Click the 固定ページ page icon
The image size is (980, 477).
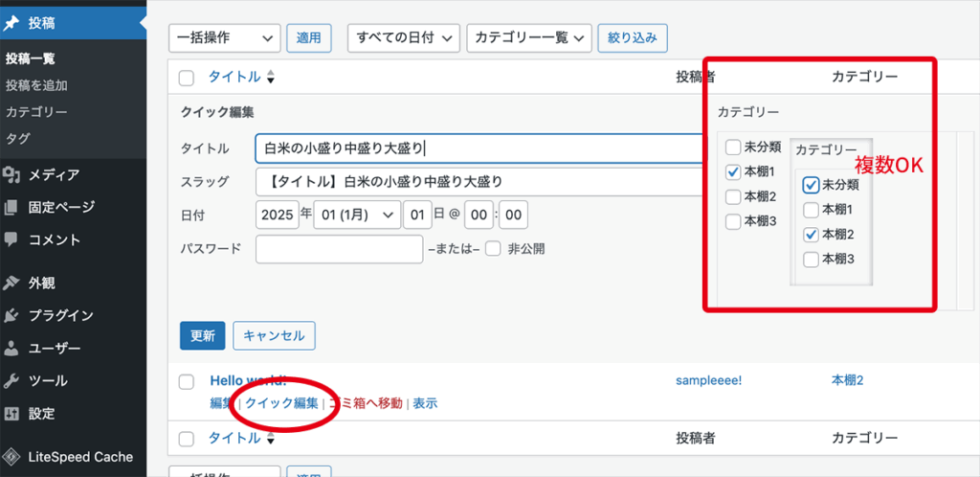(x=12, y=207)
